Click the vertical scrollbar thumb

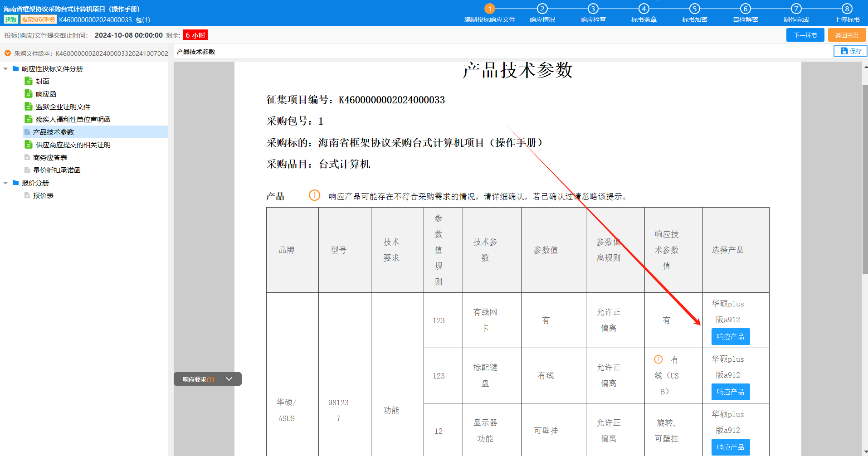click(x=865, y=179)
